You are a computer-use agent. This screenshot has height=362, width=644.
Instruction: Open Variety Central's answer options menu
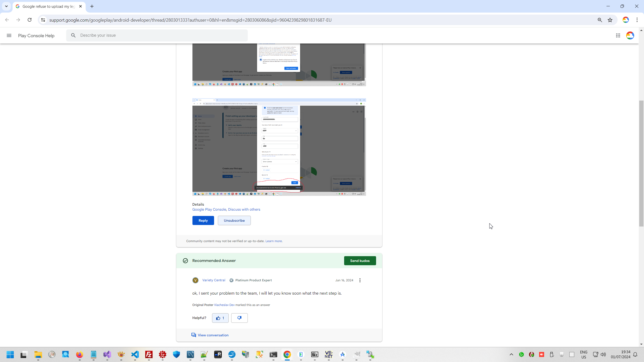coord(360,280)
